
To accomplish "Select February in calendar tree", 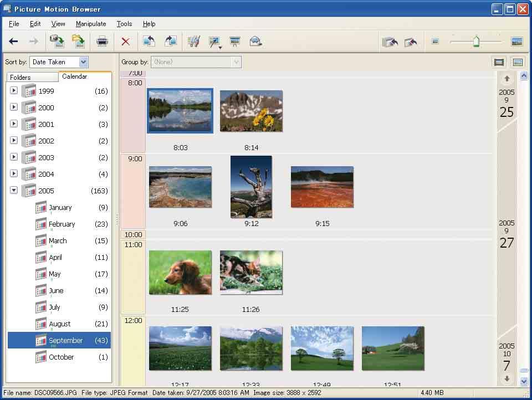I will (62, 224).
